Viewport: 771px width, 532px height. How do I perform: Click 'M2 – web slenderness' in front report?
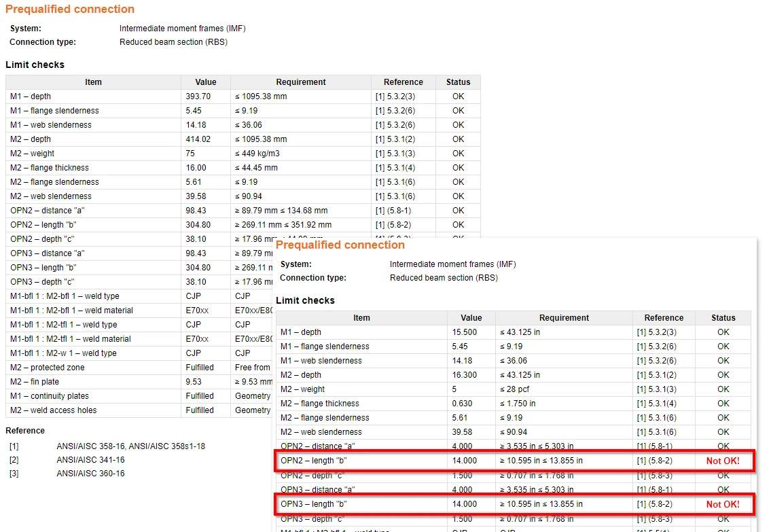321,431
